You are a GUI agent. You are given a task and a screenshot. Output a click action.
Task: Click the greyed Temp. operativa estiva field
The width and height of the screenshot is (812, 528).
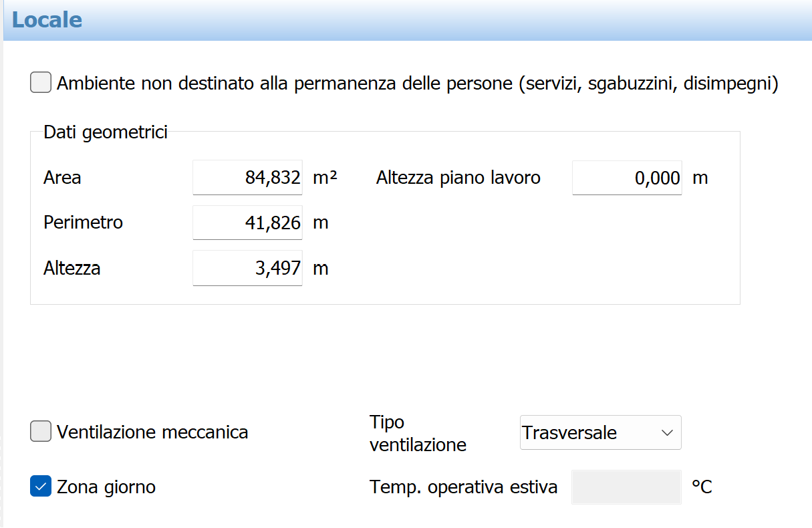point(626,487)
